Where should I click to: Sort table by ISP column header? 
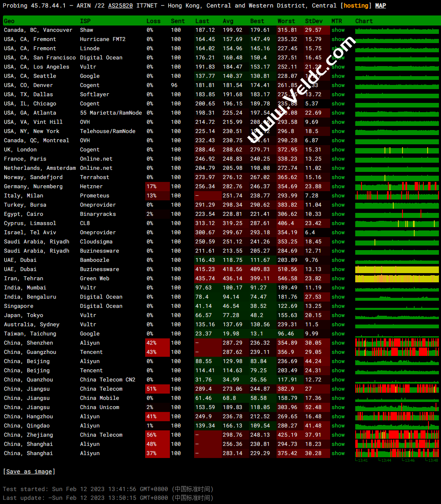[x=85, y=21]
